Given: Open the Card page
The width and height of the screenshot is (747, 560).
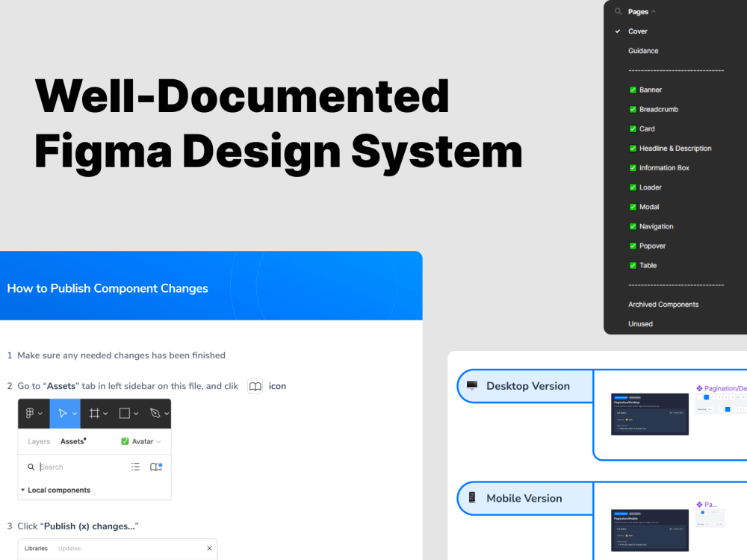Looking at the screenshot, I should (x=646, y=128).
